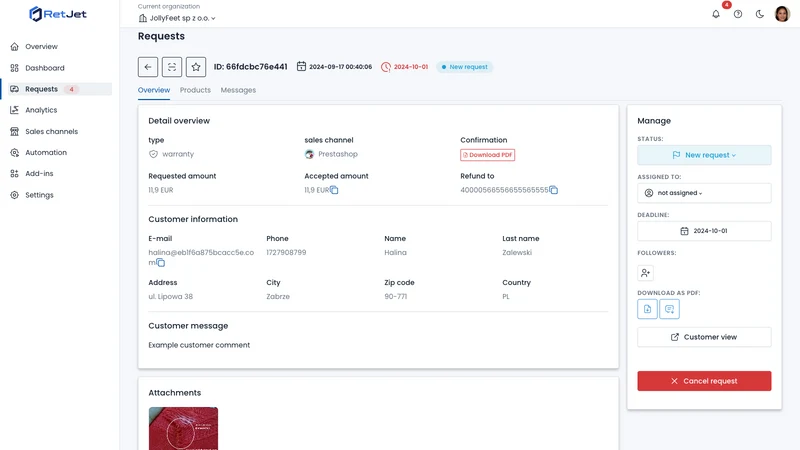The height and width of the screenshot is (450, 800).
Task: Click the RetJet logo
Action: [58, 14]
